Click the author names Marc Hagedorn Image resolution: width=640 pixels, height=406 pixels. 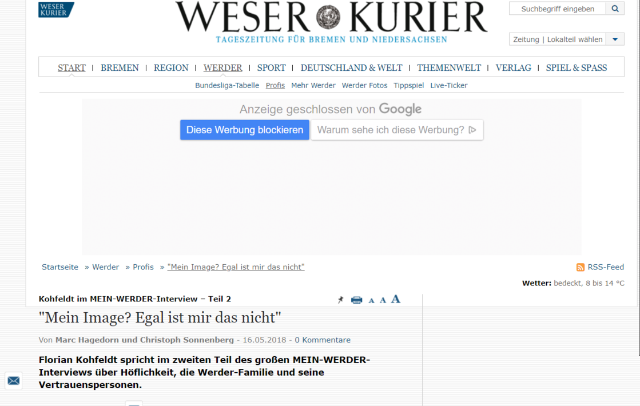click(x=144, y=340)
